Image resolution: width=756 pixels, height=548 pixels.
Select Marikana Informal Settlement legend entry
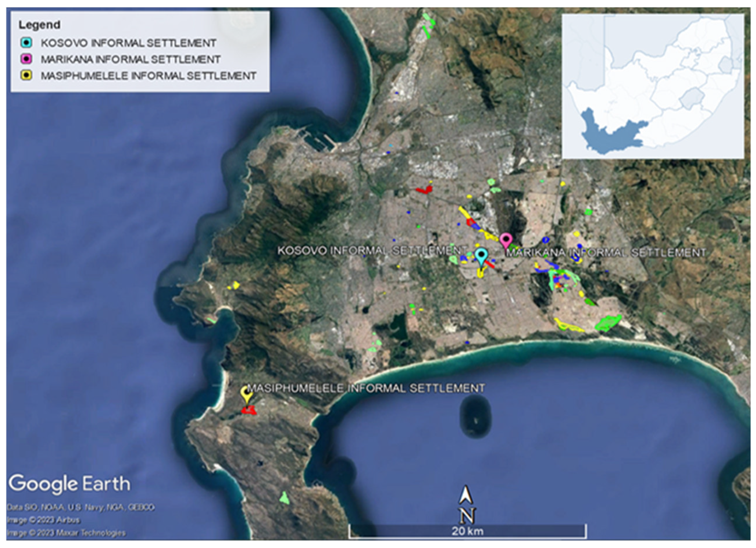(130, 59)
